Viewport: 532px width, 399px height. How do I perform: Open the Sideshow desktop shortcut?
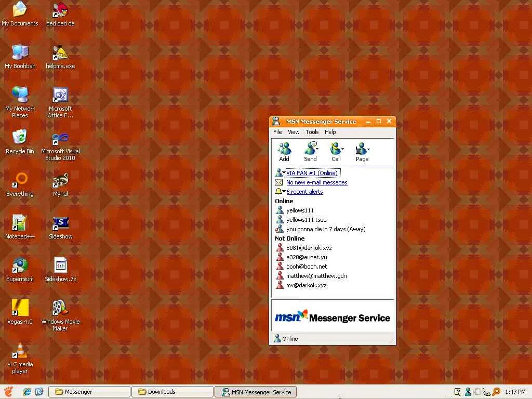[x=60, y=227]
